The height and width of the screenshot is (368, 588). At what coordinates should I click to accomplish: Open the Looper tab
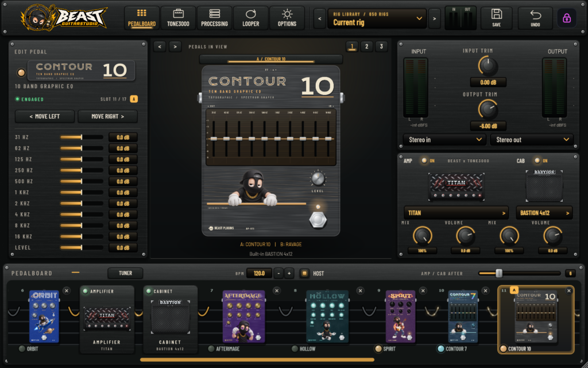251,18
